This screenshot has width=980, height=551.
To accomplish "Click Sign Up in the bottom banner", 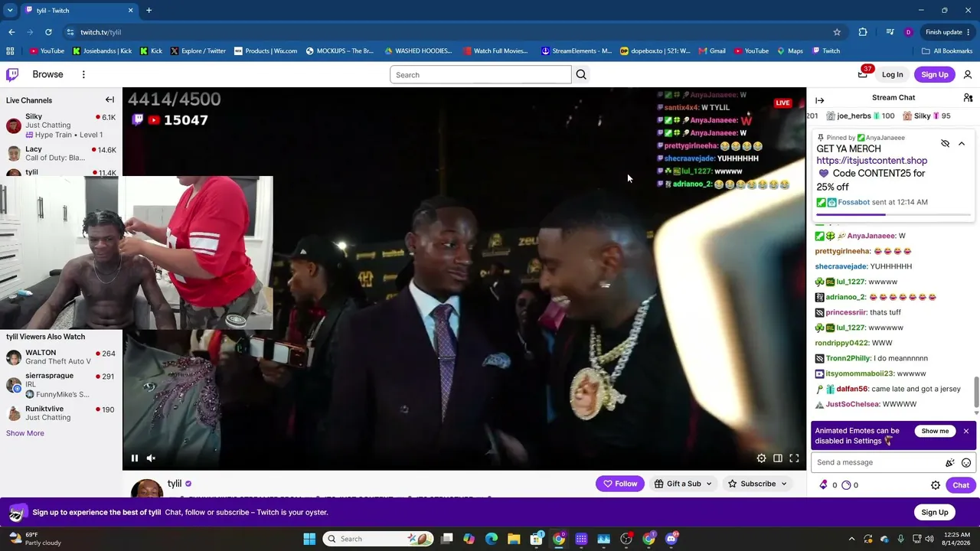I will pyautogui.click(x=935, y=512).
